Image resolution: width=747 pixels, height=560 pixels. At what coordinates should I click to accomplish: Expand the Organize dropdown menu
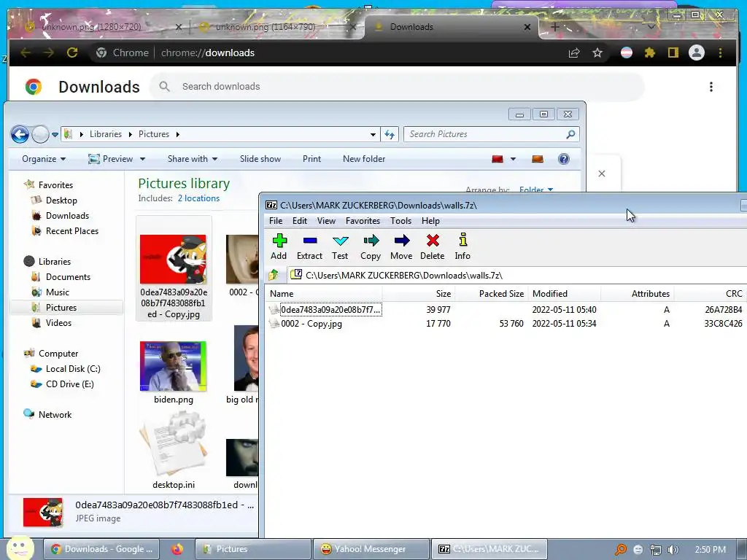[x=44, y=159]
